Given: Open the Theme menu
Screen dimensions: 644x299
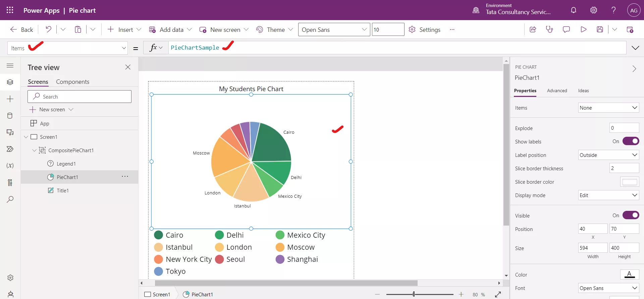Looking at the screenshot, I should pos(275,29).
